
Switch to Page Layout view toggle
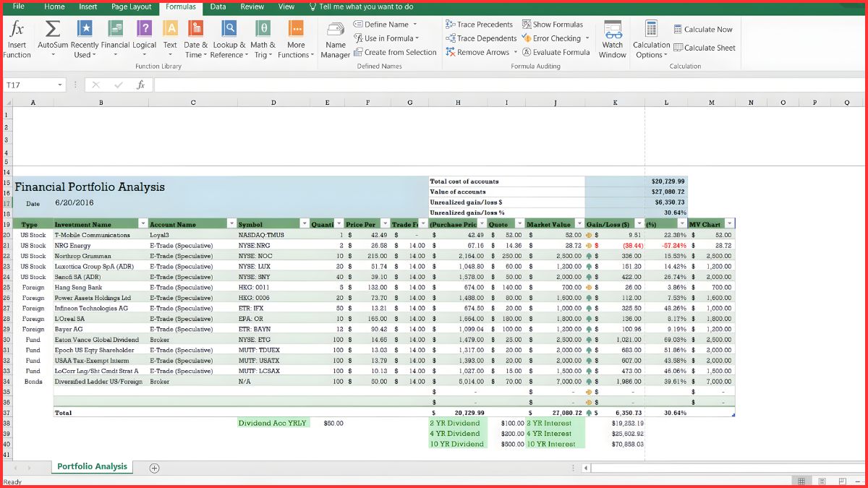pyautogui.click(x=823, y=480)
